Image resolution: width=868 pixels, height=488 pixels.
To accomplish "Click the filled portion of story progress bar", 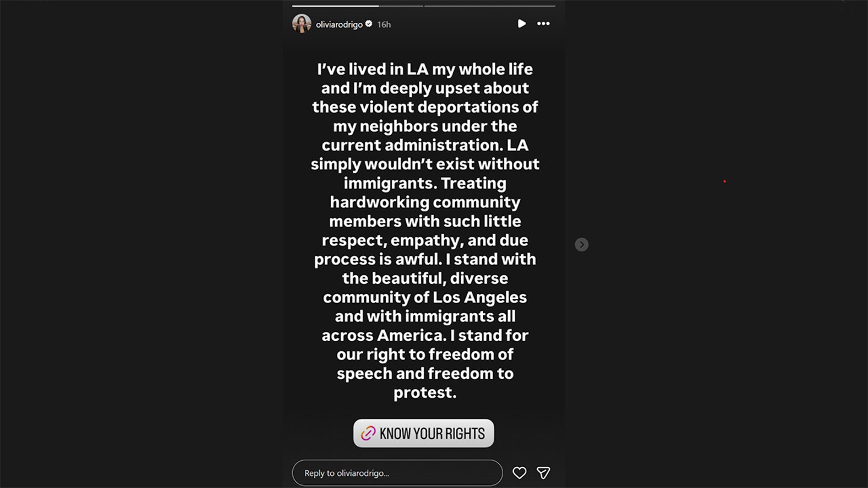I will (335, 6).
